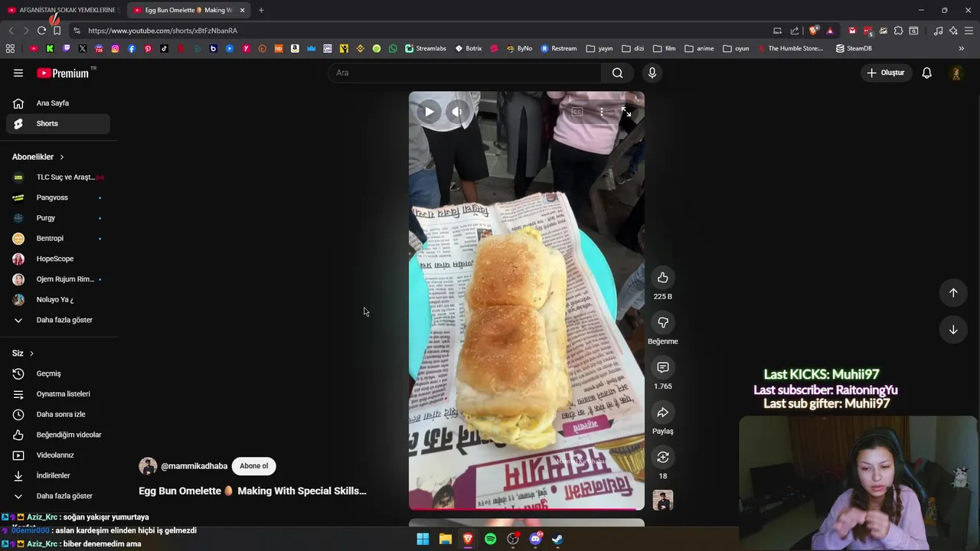Expand the Abonelikler section chevron
This screenshot has height=551, width=980.
(61, 157)
